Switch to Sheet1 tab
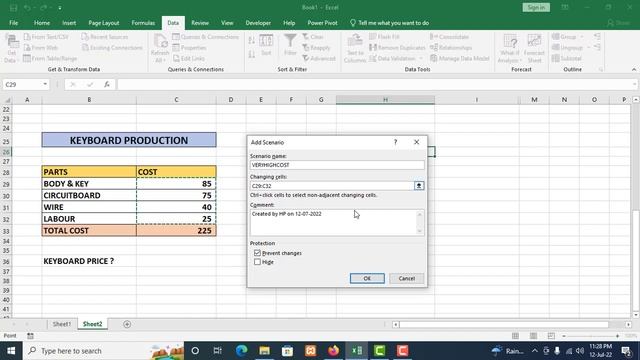This screenshot has width=640, height=360. (x=62, y=324)
